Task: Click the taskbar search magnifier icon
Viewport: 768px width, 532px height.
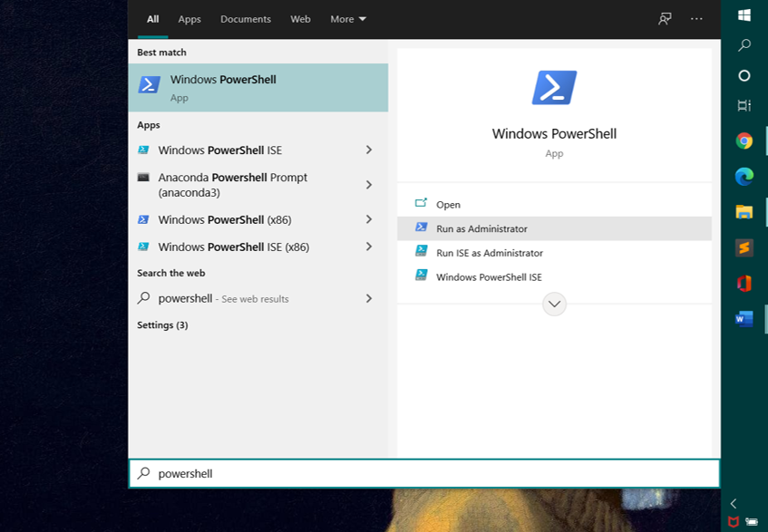Action: click(x=744, y=45)
